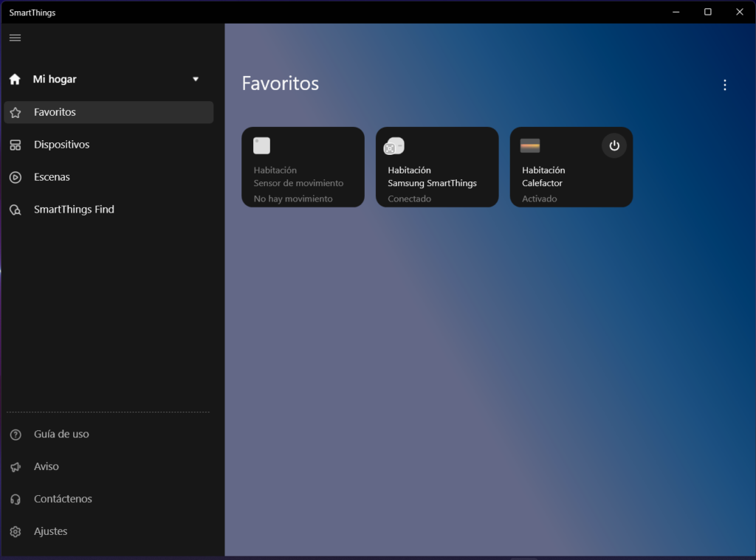Click the hamburger menu icon

click(15, 38)
